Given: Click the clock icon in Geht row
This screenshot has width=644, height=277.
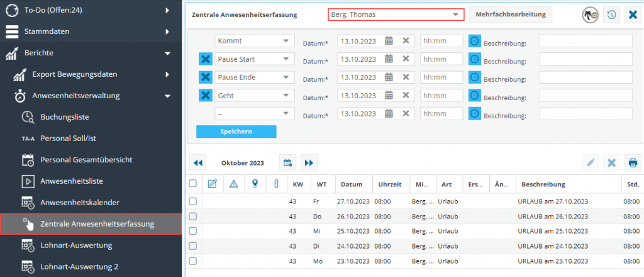Looking at the screenshot, I should (x=475, y=96).
